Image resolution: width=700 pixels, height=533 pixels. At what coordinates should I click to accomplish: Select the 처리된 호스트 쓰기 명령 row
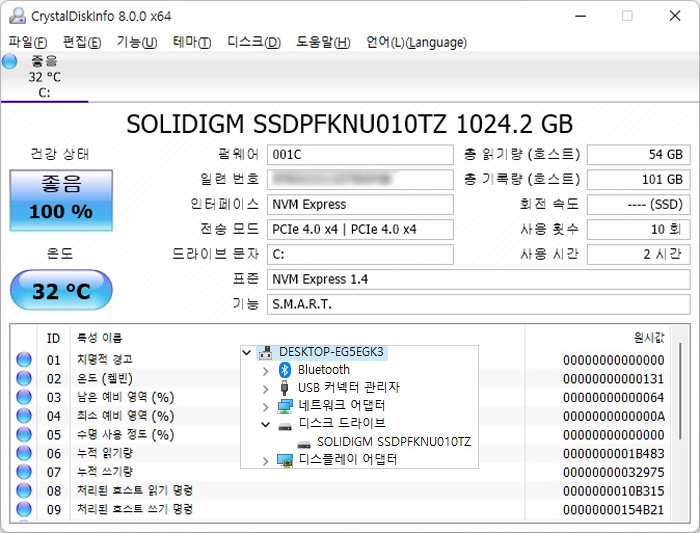(340, 509)
